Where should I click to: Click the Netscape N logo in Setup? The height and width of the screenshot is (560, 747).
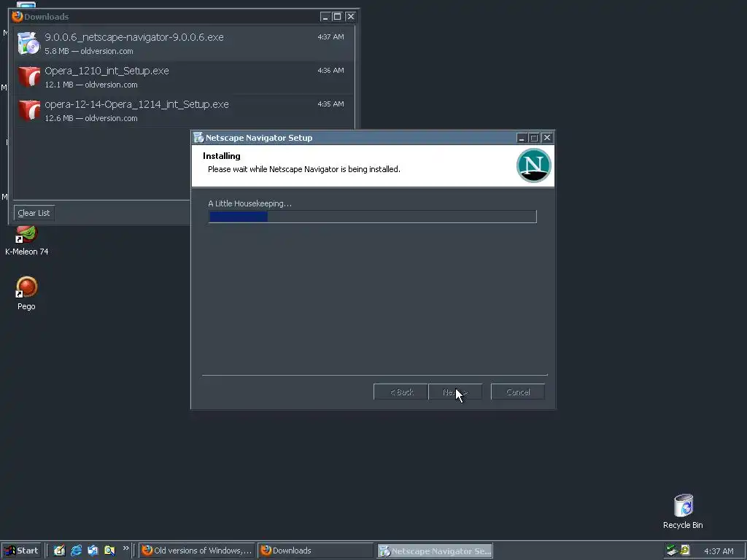533,166
